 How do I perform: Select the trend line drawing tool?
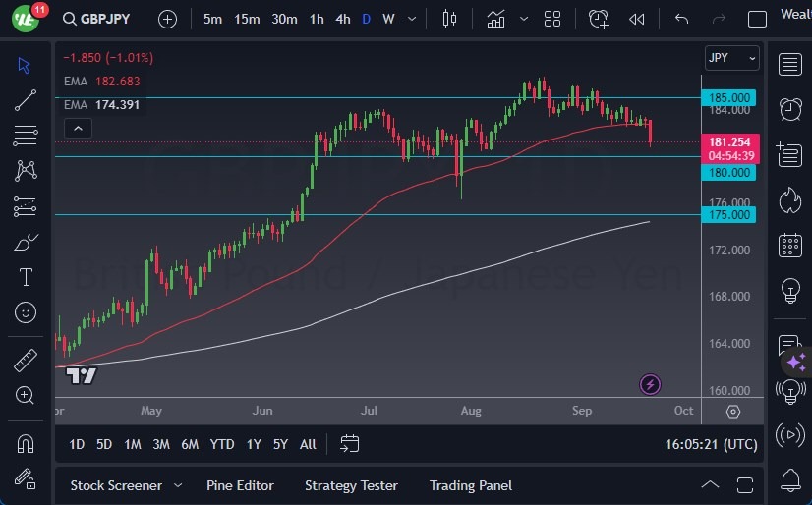pyautogui.click(x=26, y=99)
